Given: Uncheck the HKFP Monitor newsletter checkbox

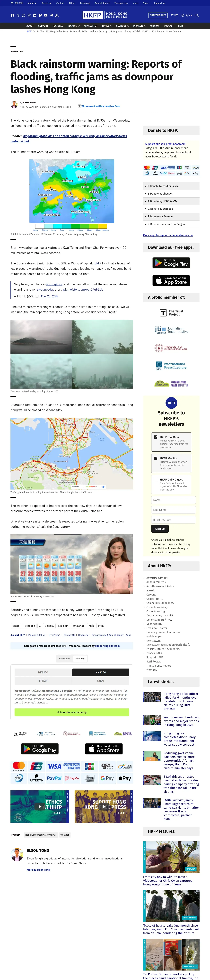Looking at the screenshot, I should tap(156, 458).
